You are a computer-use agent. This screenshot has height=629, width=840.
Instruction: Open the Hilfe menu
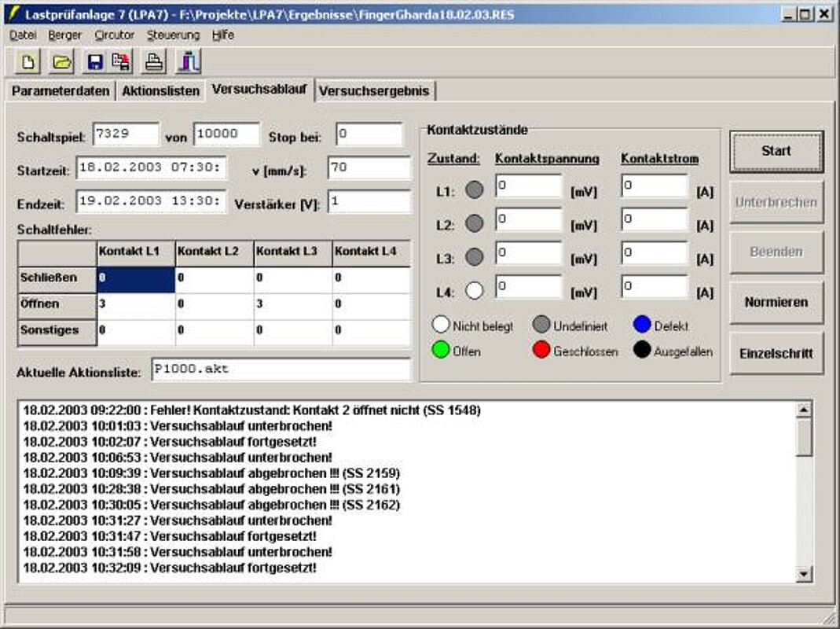click(x=223, y=35)
